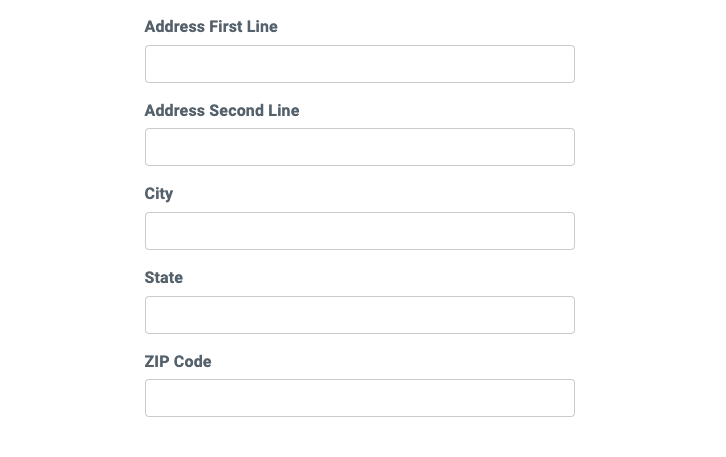726x457 pixels.
Task: Select the "City" field label
Action: click(x=159, y=194)
